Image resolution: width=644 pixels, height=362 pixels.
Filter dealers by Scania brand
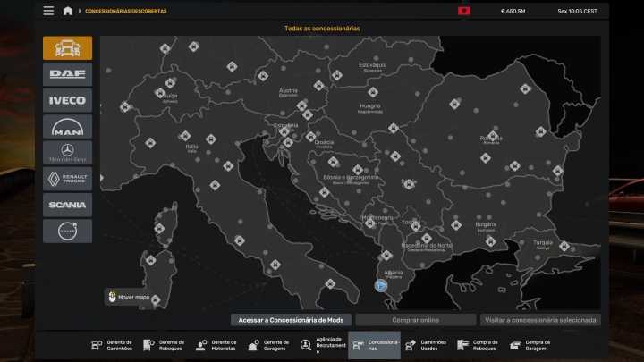coord(67,205)
